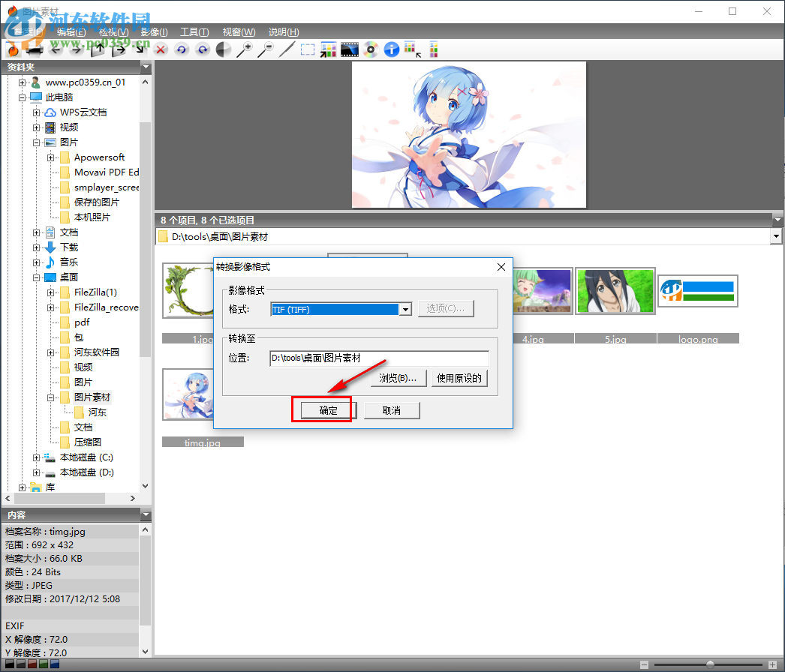Screen dimensions: 785x672
Task: Select the dashed rectangle selection tool
Action: coord(308,49)
